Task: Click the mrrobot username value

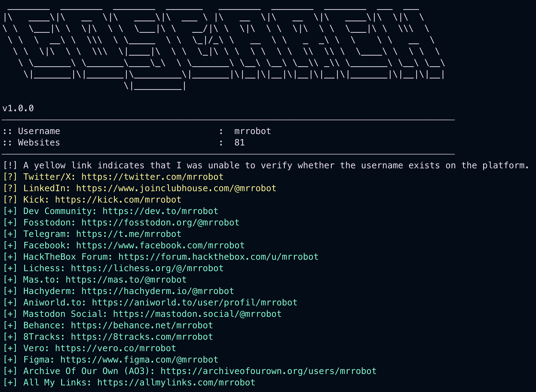Action: 252,131
